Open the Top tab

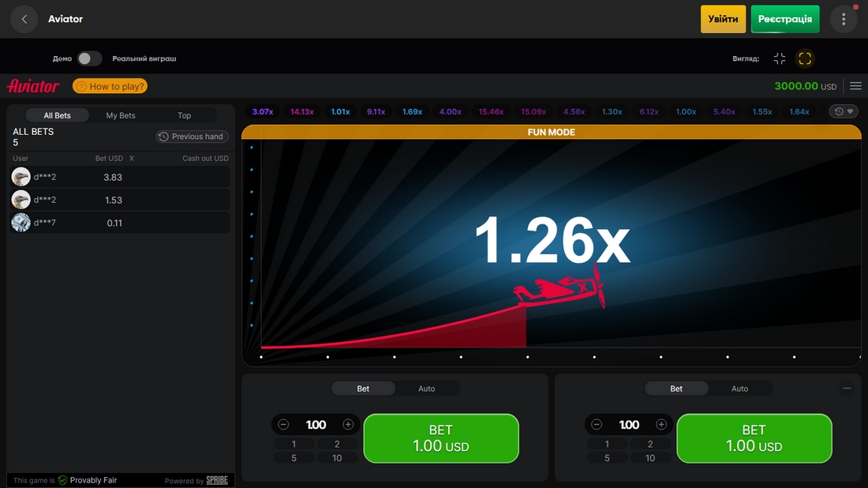click(x=184, y=115)
